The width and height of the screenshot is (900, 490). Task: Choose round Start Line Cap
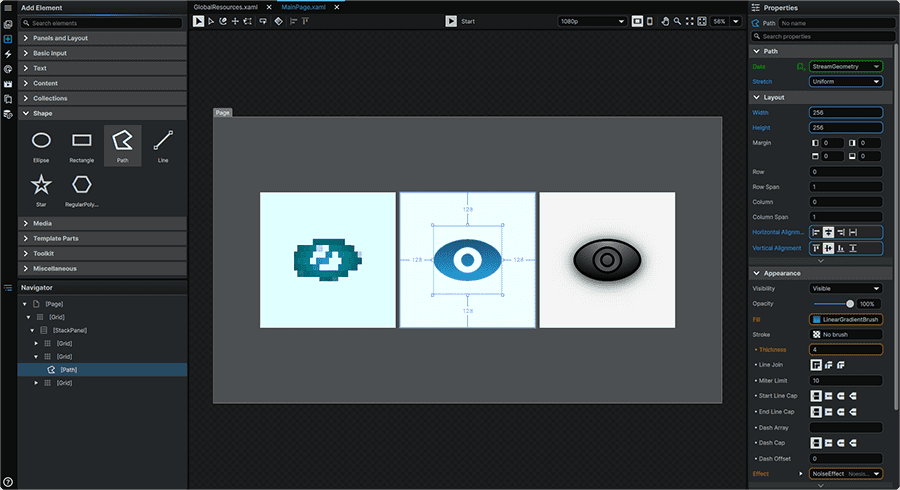[x=841, y=396]
